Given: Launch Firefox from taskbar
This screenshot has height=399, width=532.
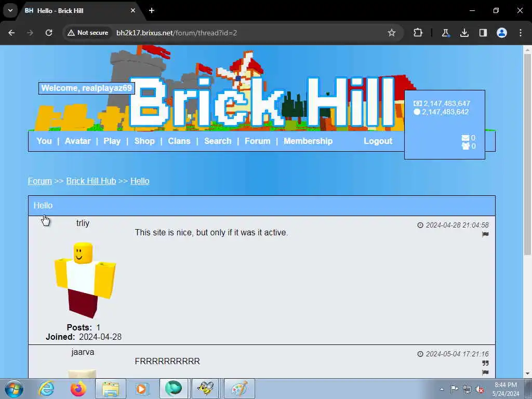Looking at the screenshot, I should click(x=78, y=389).
